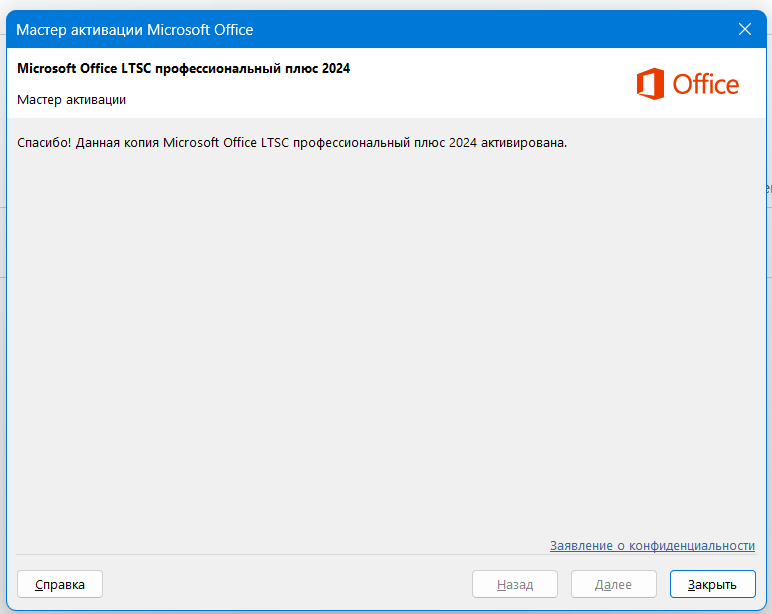
Task: Click the Закрыть button
Action: click(712, 584)
